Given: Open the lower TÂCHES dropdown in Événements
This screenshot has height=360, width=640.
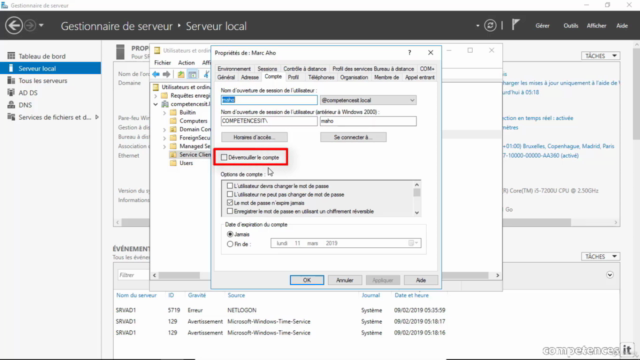Looking at the screenshot, I should tap(600, 256).
